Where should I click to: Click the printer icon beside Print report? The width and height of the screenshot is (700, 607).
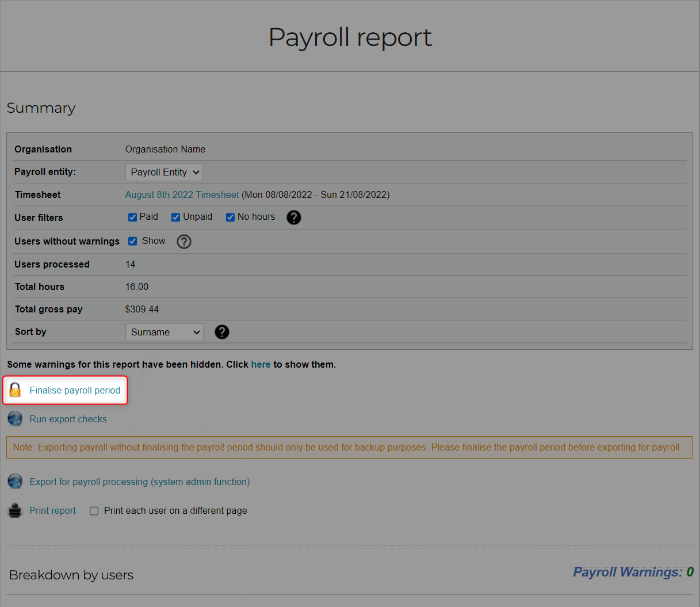point(15,510)
